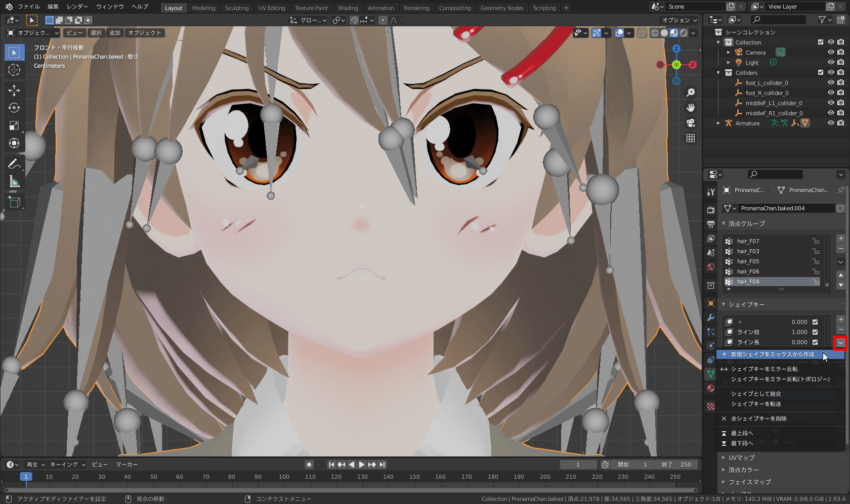850x504 pixels.
Task: Switch viewport to rendered shading
Action: [x=684, y=33]
